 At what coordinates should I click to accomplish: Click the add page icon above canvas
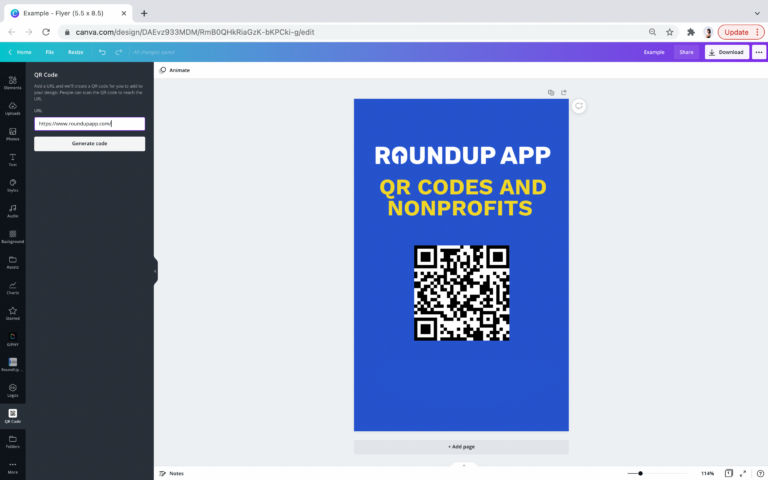pyautogui.click(x=564, y=93)
